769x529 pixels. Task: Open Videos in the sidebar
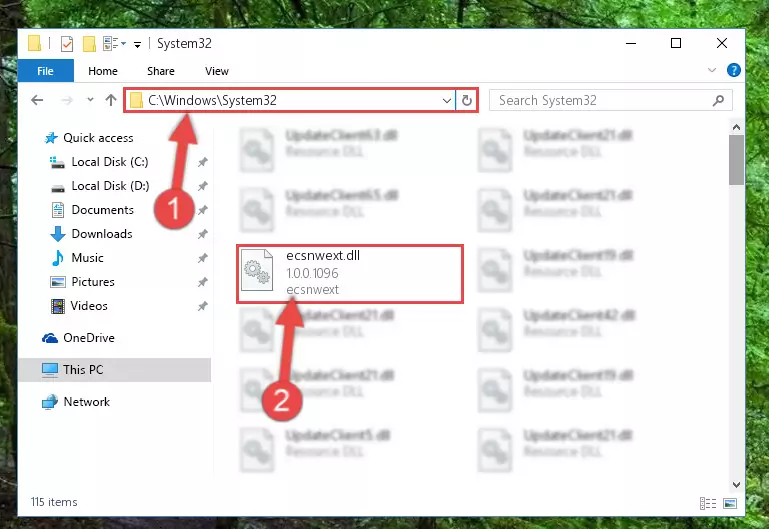point(89,306)
